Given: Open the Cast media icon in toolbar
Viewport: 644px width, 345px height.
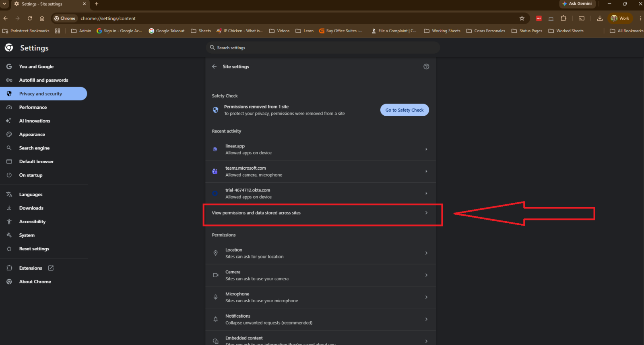Looking at the screenshot, I should 582,18.
